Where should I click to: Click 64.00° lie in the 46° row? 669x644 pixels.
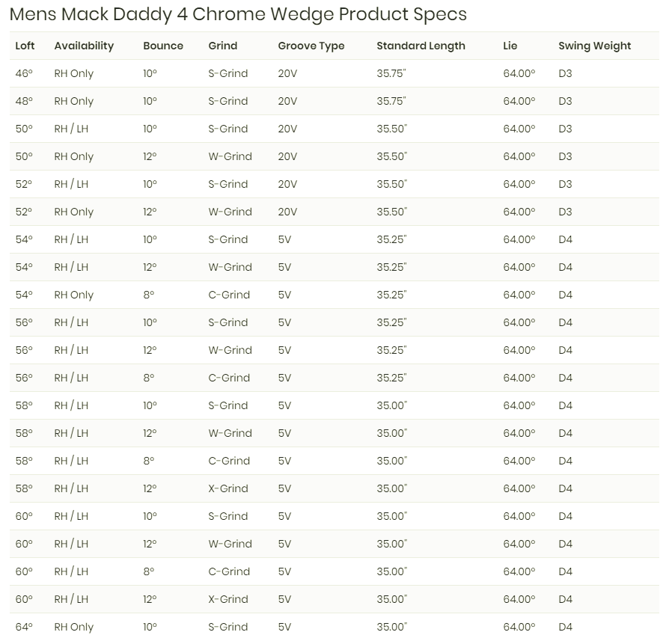click(x=519, y=74)
